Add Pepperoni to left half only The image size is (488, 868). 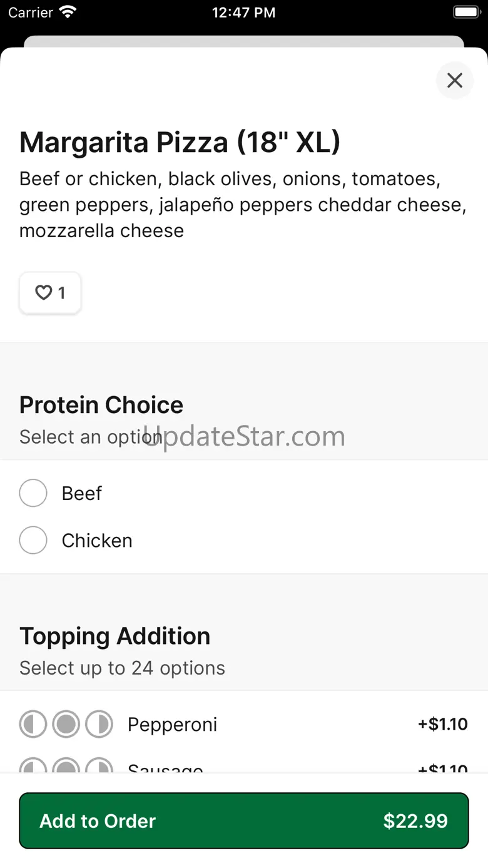coord(33,725)
